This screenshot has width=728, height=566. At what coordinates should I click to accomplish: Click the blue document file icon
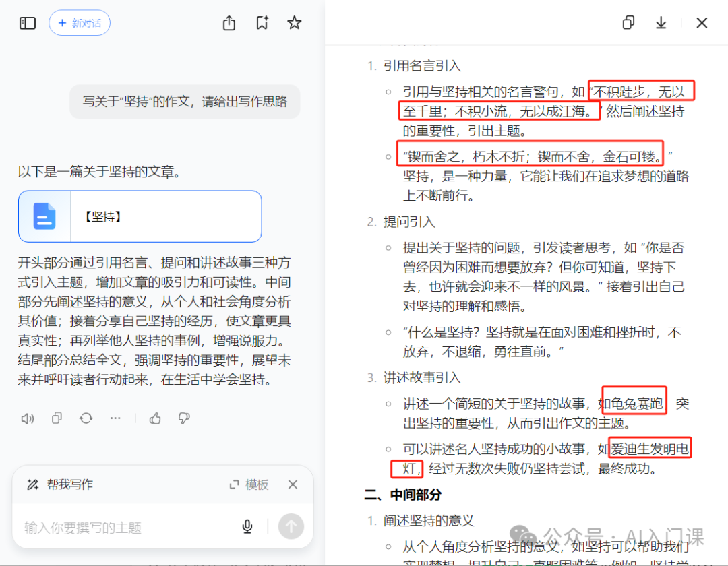click(44, 216)
